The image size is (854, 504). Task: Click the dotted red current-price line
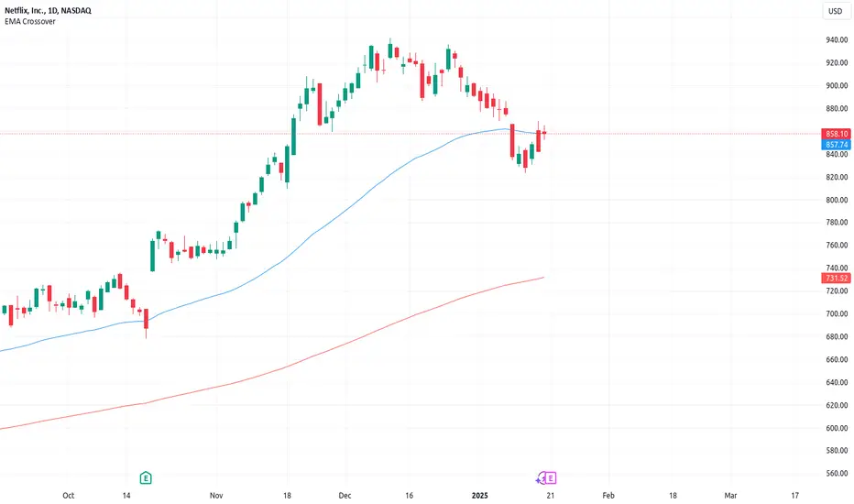(410, 134)
